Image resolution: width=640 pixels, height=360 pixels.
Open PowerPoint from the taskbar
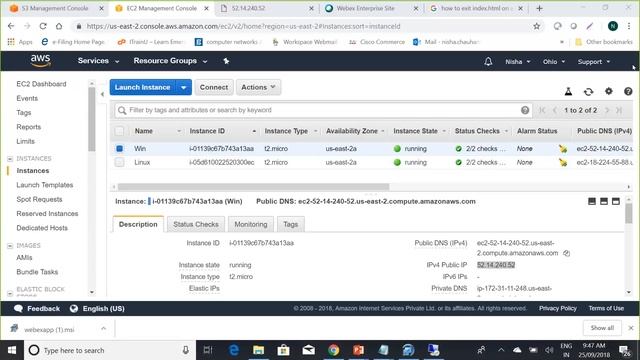coord(358,350)
